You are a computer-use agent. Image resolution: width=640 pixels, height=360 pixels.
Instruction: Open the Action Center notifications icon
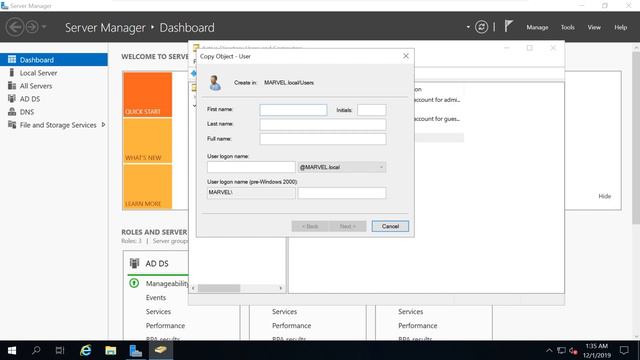pyautogui.click(x=624, y=350)
